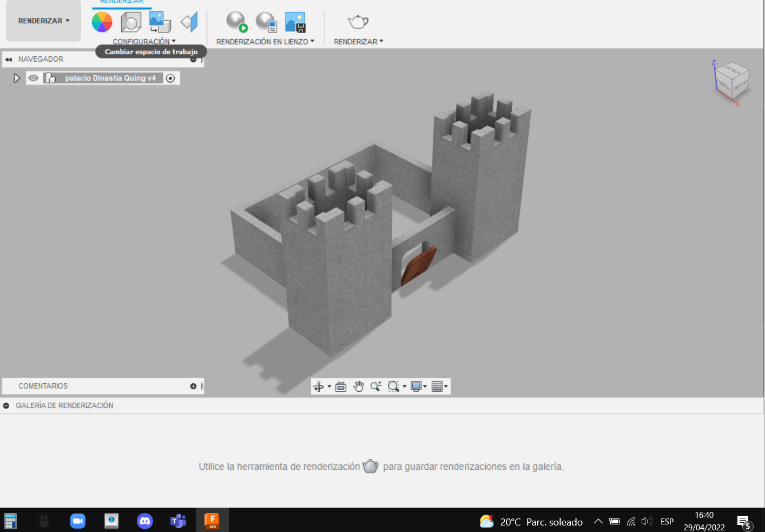The image size is (765, 532).
Task: Open Grid settings dropdown arrow
Action: (x=446, y=386)
